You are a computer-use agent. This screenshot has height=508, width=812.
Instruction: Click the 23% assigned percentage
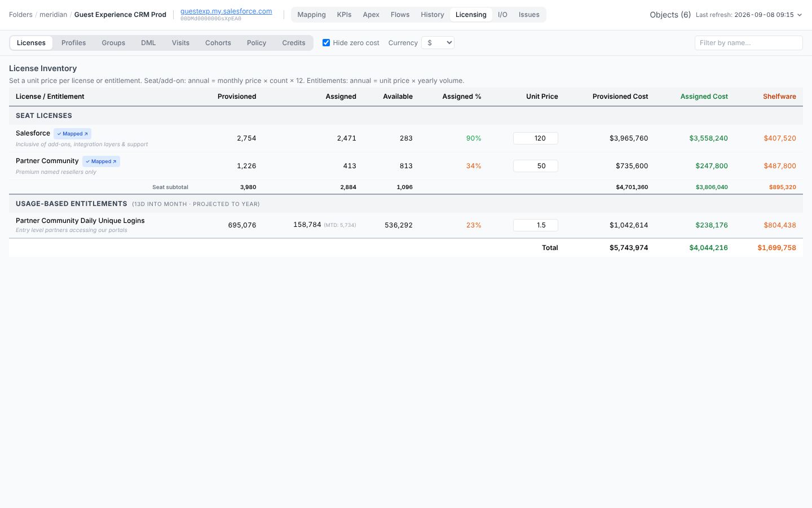click(x=474, y=225)
